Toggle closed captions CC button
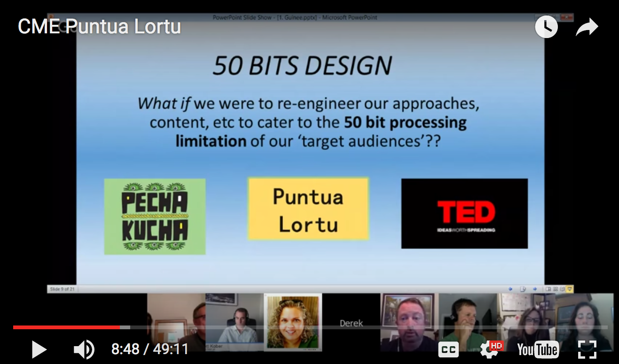Image resolution: width=619 pixels, height=364 pixels. 449,349
